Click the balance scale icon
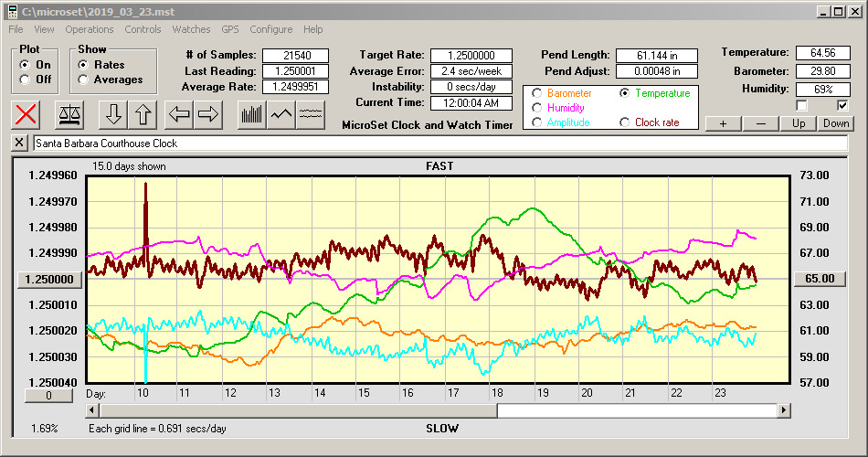Viewport: 868px width, 457px height. click(69, 115)
